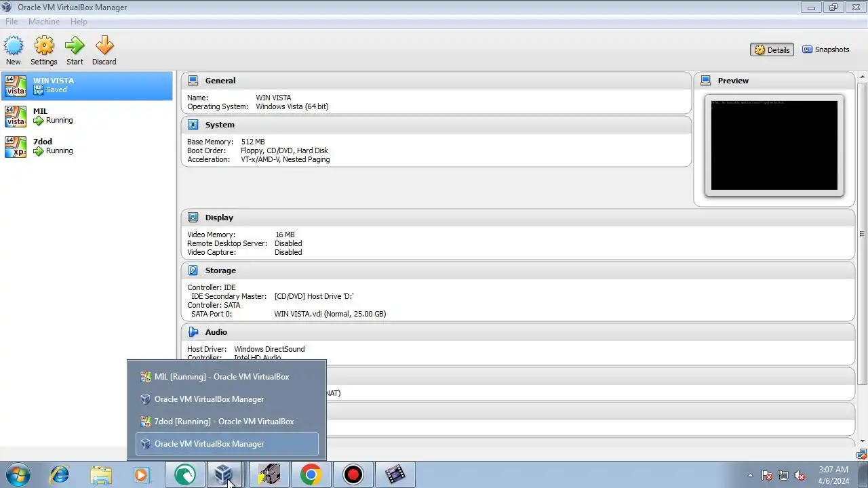The height and width of the screenshot is (488, 868).
Task: Click the Preview section monitor icon
Action: click(x=705, y=81)
